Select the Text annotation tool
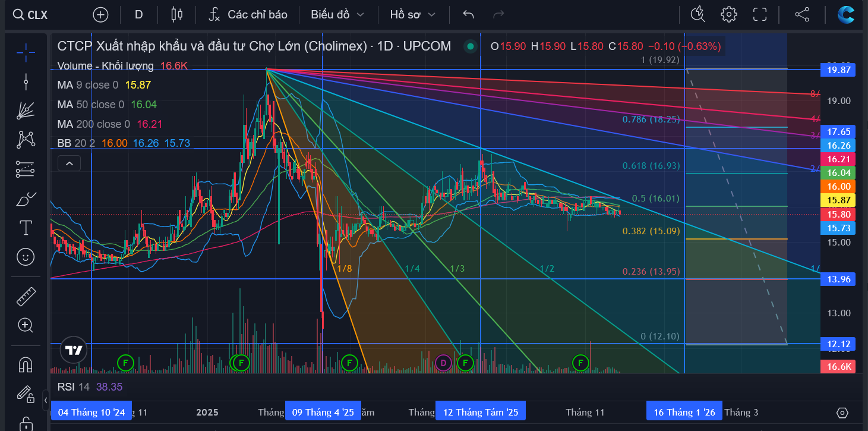The width and height of the screenshot is (868, 431). [x=26, y=228]
